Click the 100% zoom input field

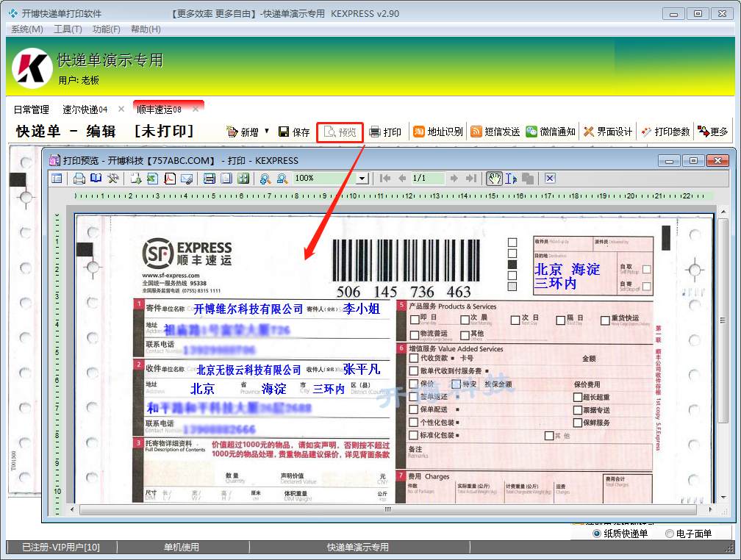click(325, 178)
